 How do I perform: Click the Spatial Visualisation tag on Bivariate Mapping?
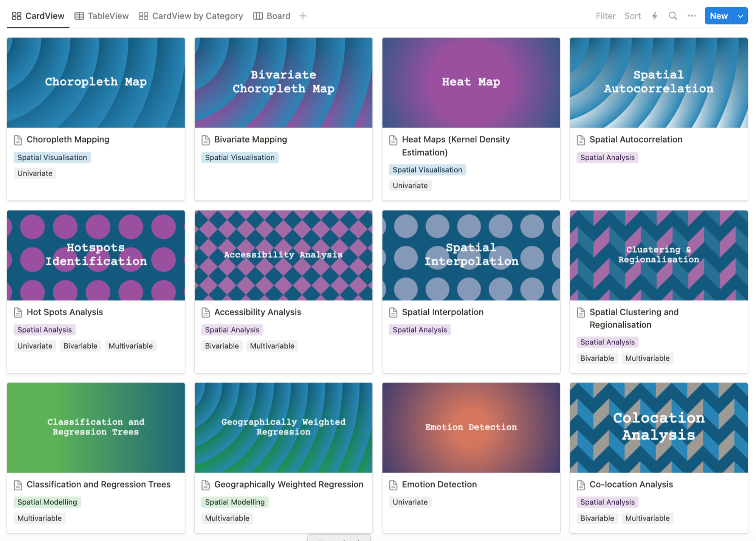[x=240, y=158]
